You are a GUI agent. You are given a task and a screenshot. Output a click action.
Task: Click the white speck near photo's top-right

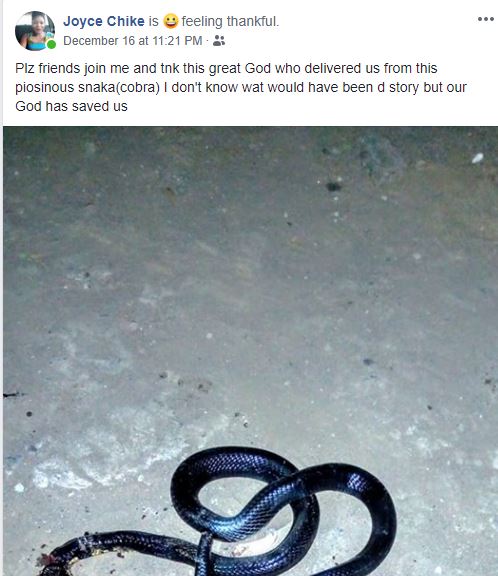(477, 158)
